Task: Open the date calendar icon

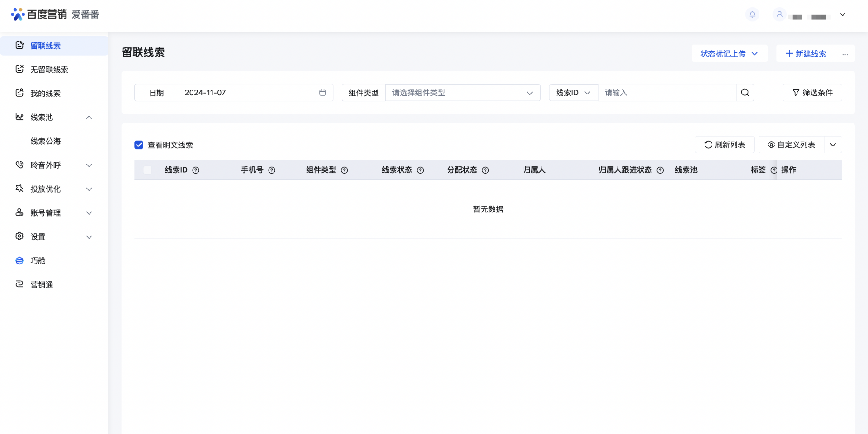Action: click(323, 93)
